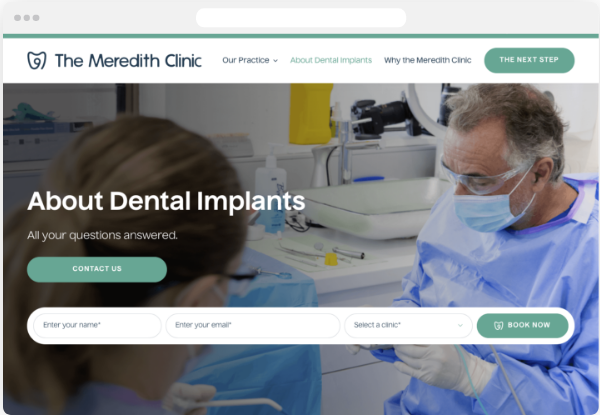Click the browser address bar
This screenshot has width=600, height=415.
301,18
